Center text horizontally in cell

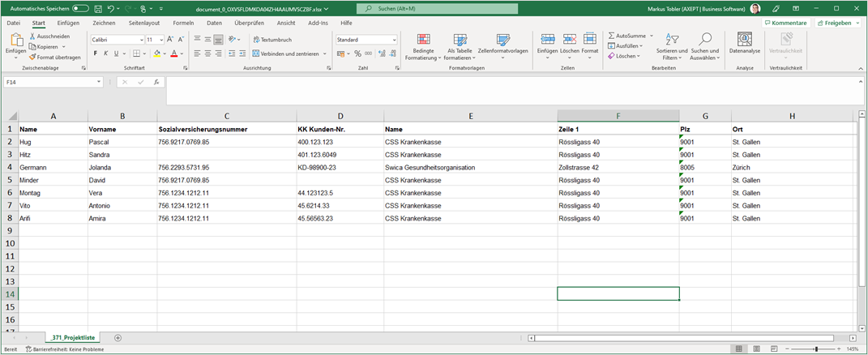207,53
